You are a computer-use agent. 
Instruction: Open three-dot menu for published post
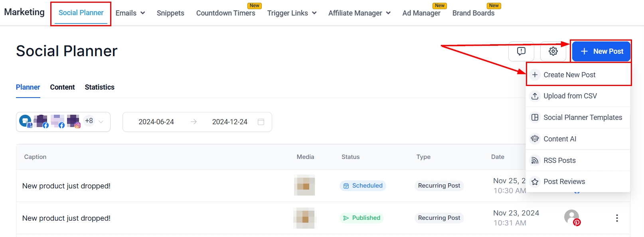pyautogui.click(x=617, y=218)
